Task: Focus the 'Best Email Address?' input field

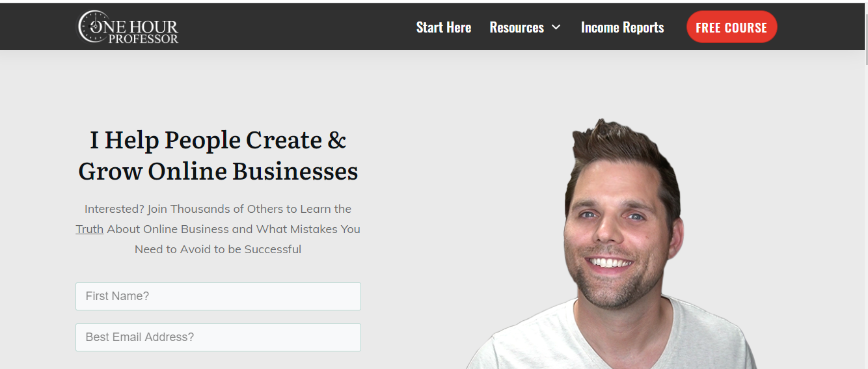Action: pyautogui.click(x=218, y=337)
